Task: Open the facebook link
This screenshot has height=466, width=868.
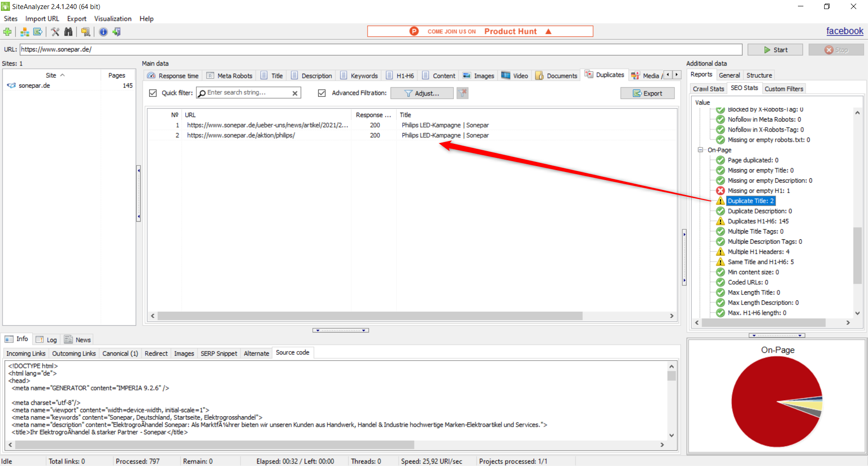Action: [844, 31]
